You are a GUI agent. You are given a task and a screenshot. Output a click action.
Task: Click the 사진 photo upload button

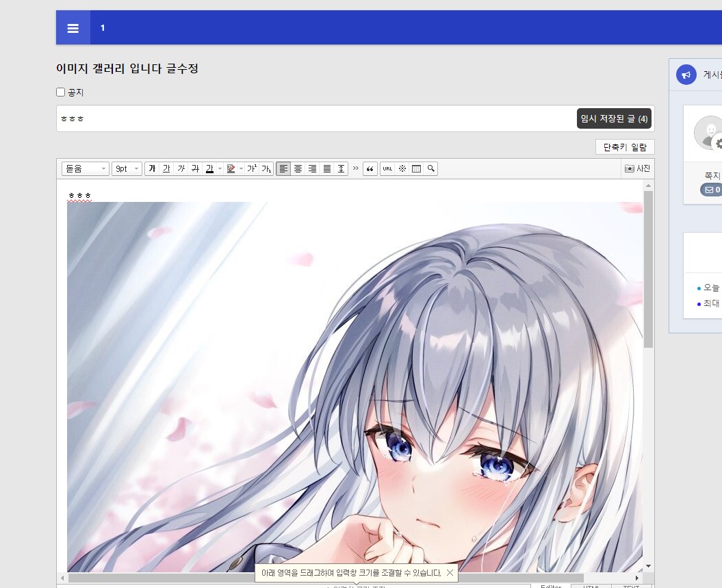tap(637, 168)
